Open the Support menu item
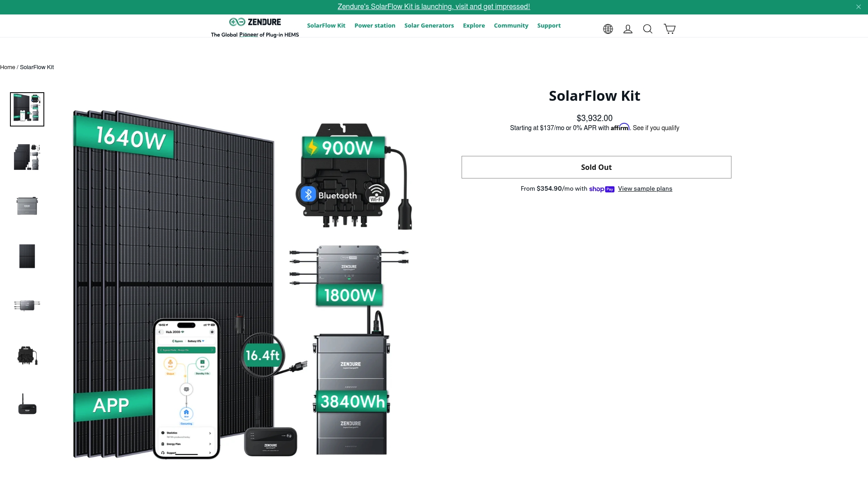 (549, 26)
